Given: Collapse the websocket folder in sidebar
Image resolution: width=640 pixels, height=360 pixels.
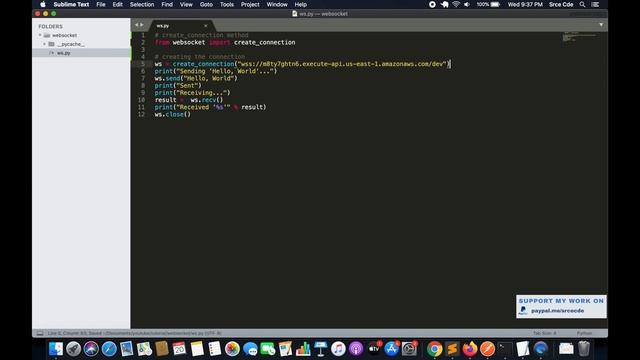Looking at the screenshot, I should coord(40,35).
